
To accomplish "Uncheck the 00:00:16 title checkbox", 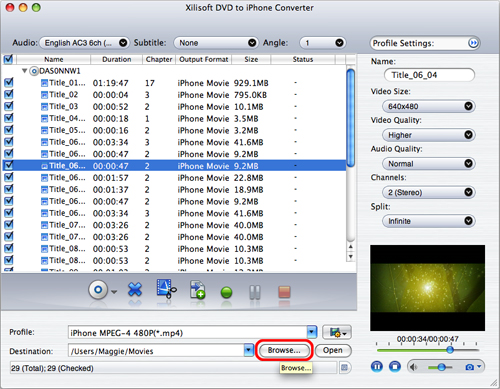I will click(x=9, y=130).
